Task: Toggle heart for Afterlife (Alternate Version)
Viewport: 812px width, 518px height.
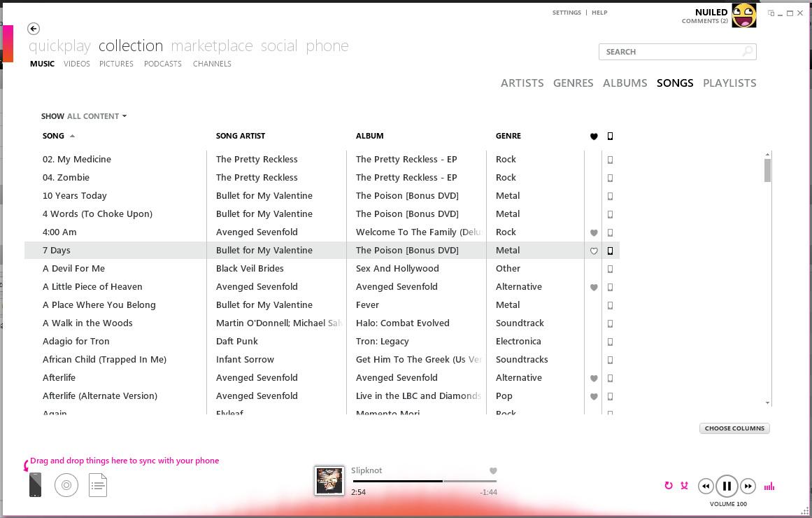Action: pyautogui.click(x=594, y=397)
